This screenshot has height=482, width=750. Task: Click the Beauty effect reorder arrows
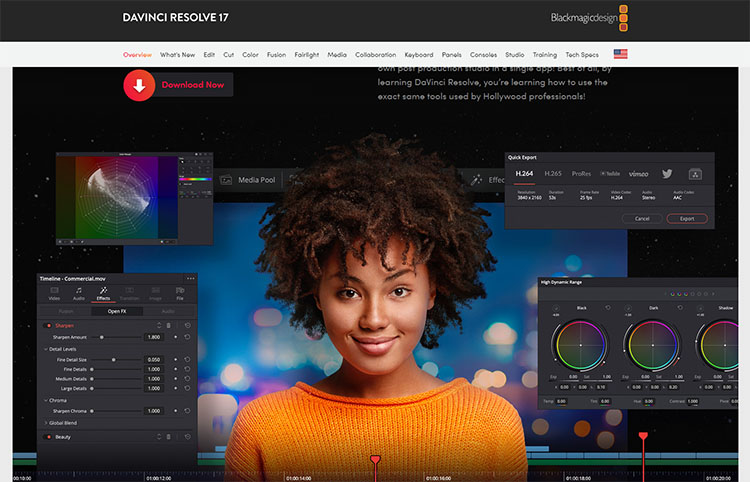(159, 437)
